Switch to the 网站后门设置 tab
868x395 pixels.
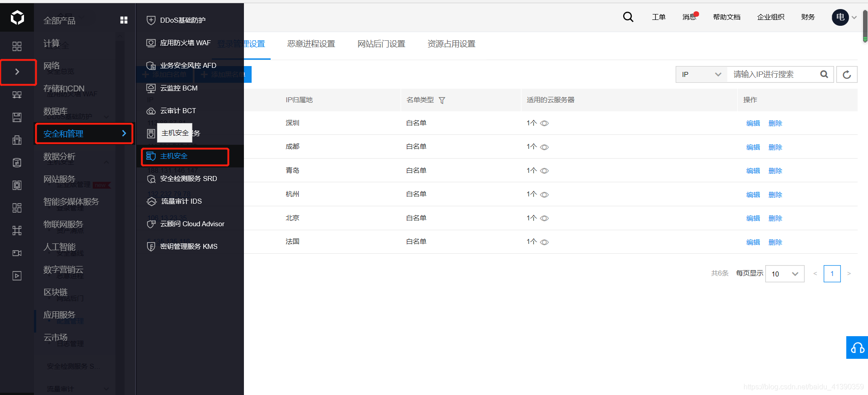coord(382,44)
